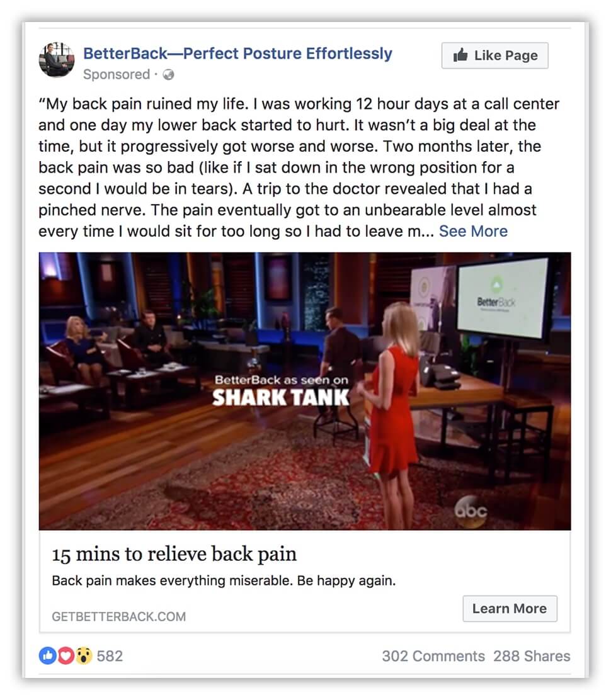Image resolution: width=611 pixels, height=700 pixels.
Task: Click the Sponsored label
Action: [116, 74]
